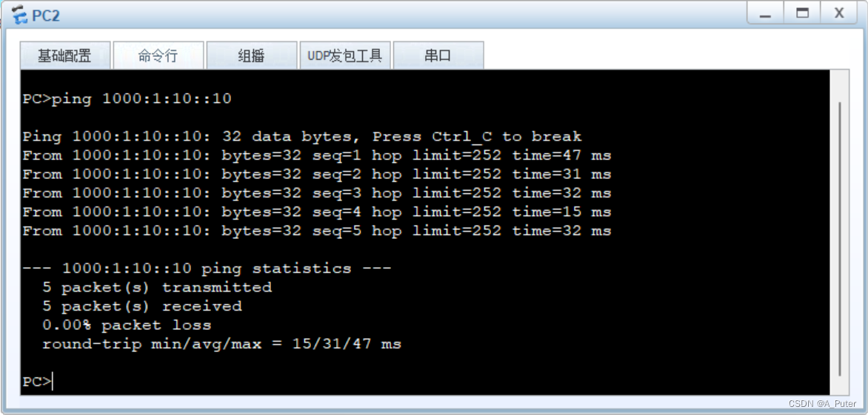Click the '0.00% packet loss' line
The height and width of the screenshot is (415, 868).
pos(127,325)
